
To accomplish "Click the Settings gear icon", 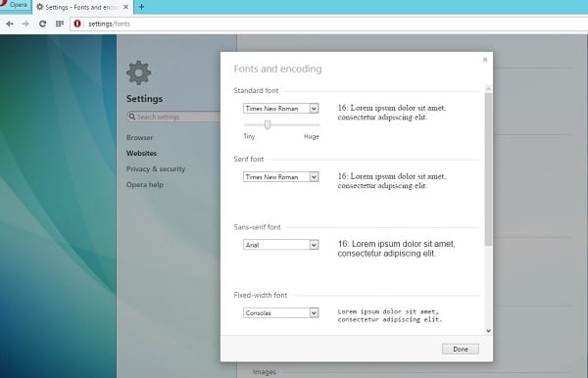I will click(x=139, y=72).
